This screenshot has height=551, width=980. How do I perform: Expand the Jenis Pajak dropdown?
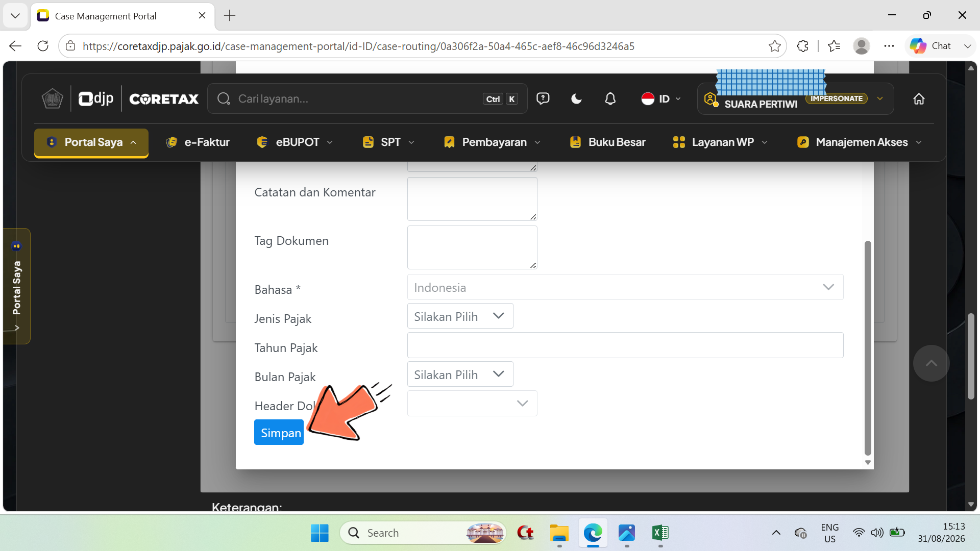point(460,316)
